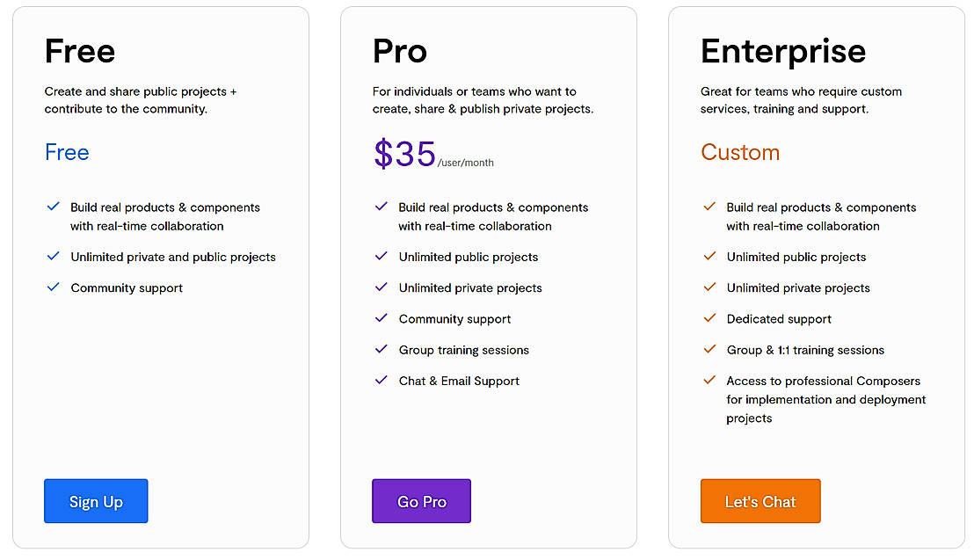
Task: Click the Enterprise Unlimited private projects checkmark
Action: coord(709,287)
